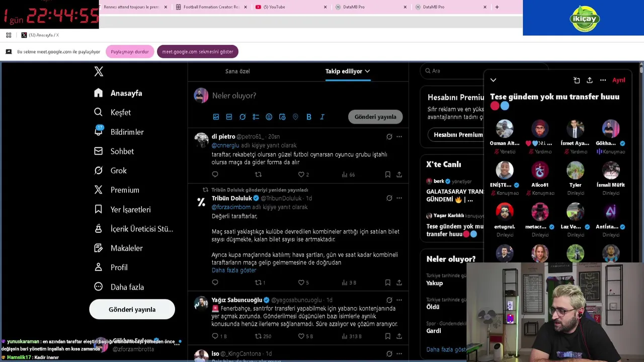
Task: Share the Space via upload icon
Action: pos(590,80)
